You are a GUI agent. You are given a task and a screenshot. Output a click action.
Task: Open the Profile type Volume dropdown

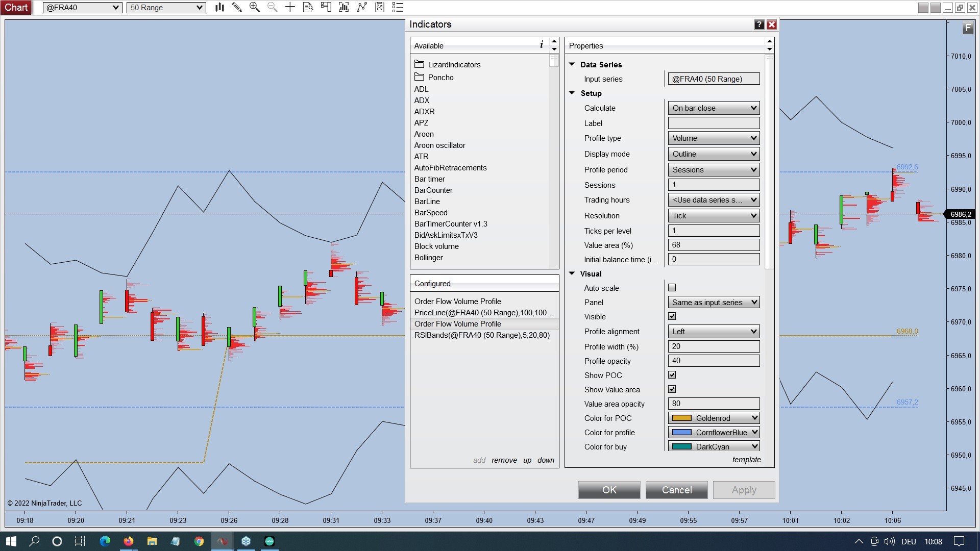(x=713, y=138)
